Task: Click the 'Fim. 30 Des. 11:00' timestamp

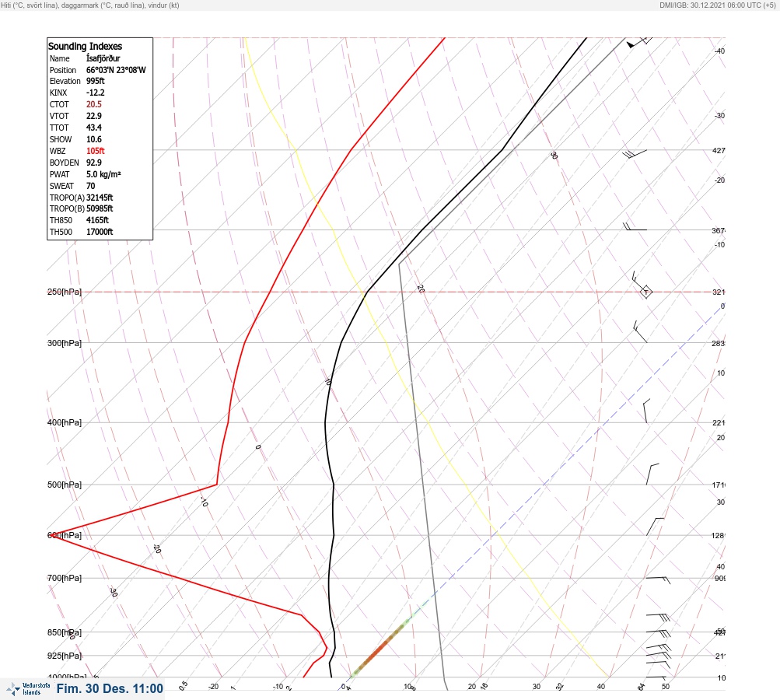Action: coord(110,688)
